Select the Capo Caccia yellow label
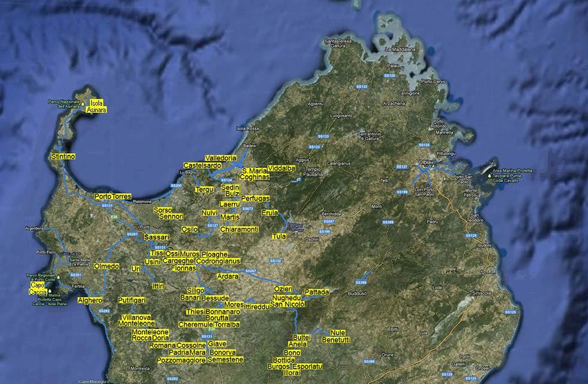 click(x=38, y=289)
